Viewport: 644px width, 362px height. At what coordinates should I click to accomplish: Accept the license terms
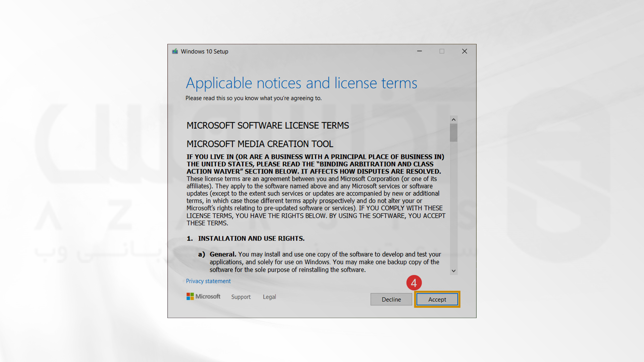pyautogui.click(x=437, y=299)
